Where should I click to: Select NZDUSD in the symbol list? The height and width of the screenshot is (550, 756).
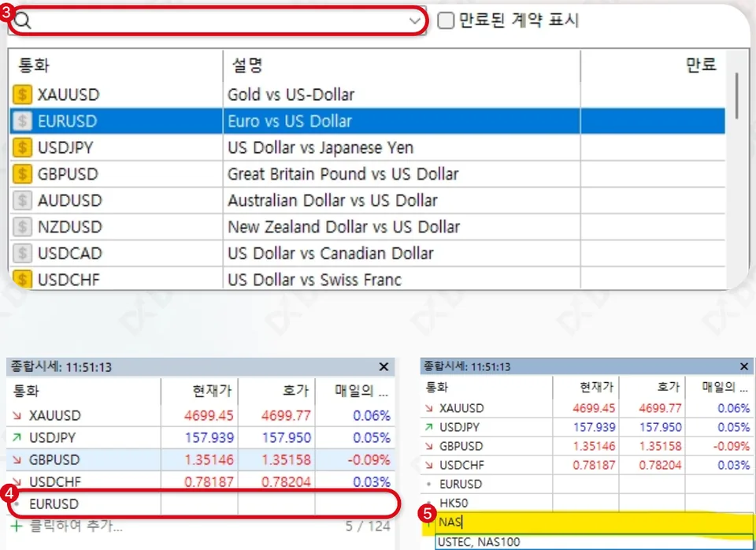368,227
